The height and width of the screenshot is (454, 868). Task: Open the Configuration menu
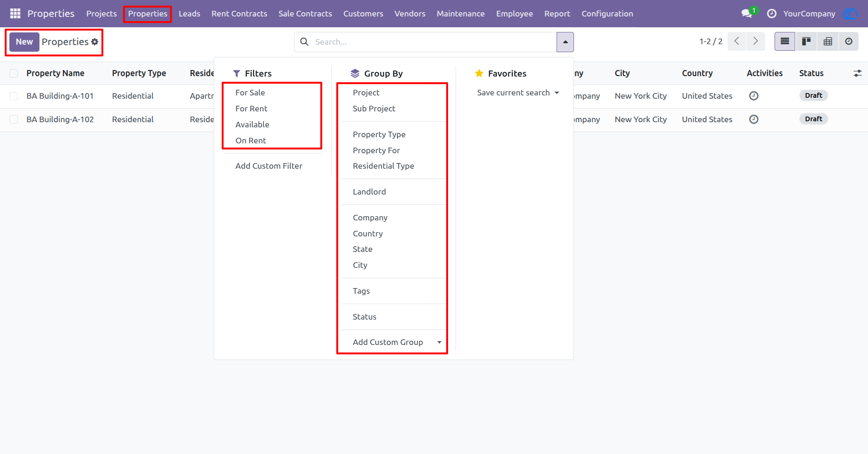point(607,14)
